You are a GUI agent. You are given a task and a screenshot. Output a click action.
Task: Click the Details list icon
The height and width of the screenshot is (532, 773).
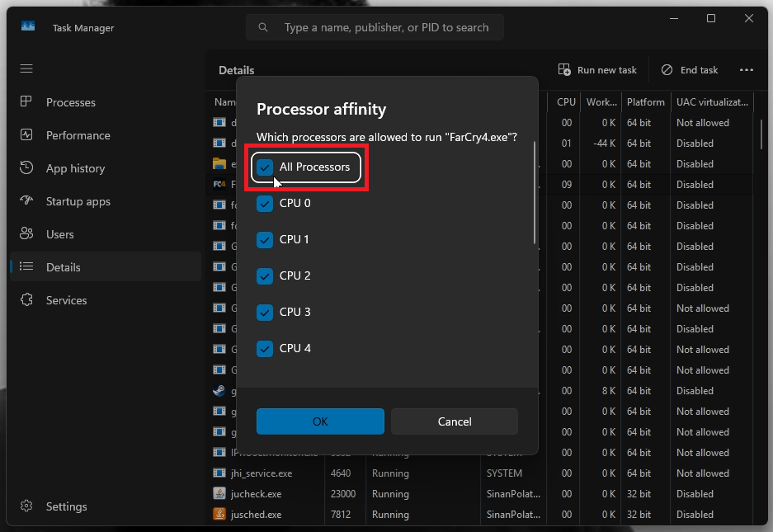point(26,266)
